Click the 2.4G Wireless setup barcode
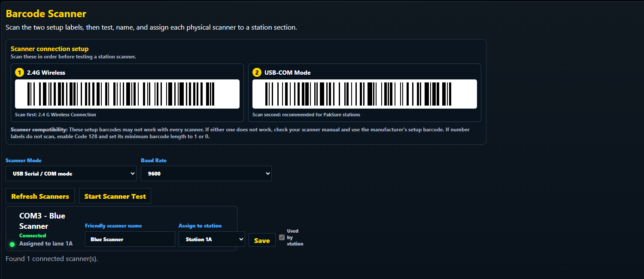 pos(127,94)
